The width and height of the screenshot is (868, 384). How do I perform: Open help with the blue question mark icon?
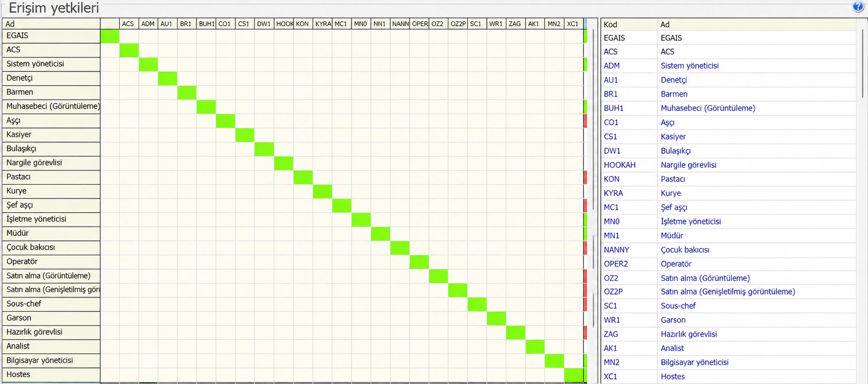tap(858, 6)
